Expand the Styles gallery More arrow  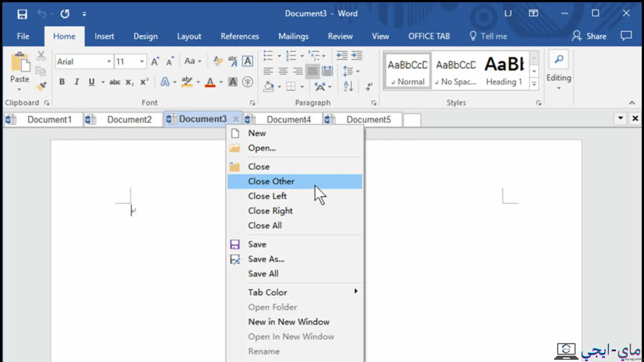(x=534, y=84)
